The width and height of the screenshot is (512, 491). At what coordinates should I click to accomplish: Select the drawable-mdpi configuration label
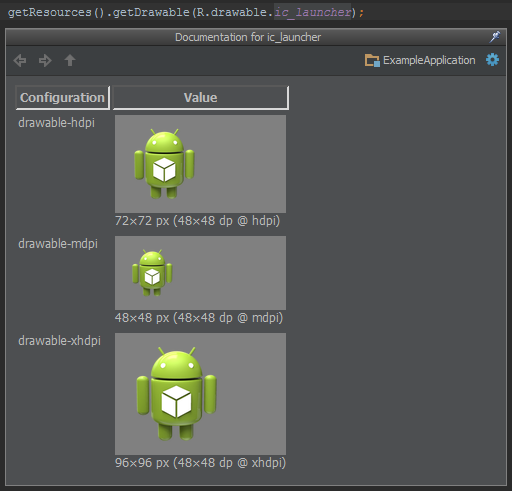(x=58, y=244)
